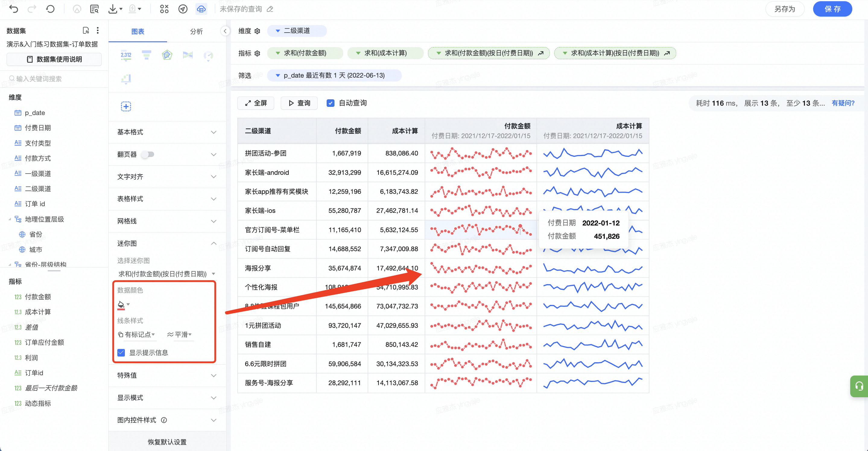
Task: Edit the unsaved query name pencil
Action: tap(270, 9)
